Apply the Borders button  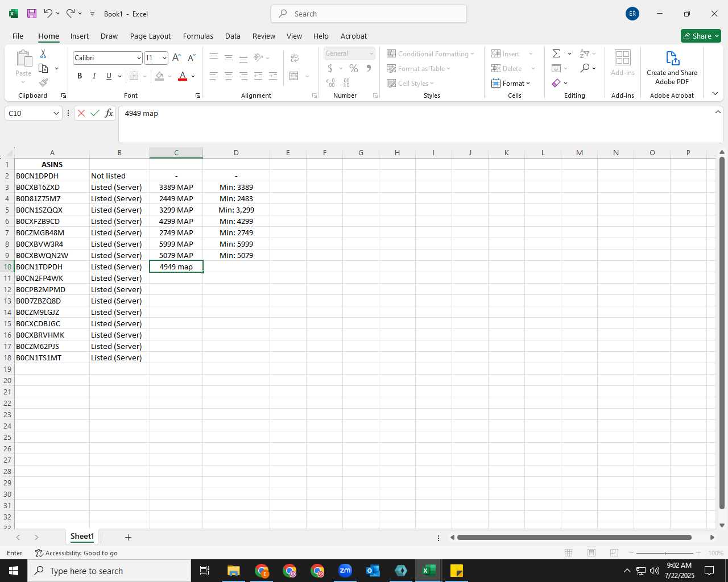pos(134,76)
